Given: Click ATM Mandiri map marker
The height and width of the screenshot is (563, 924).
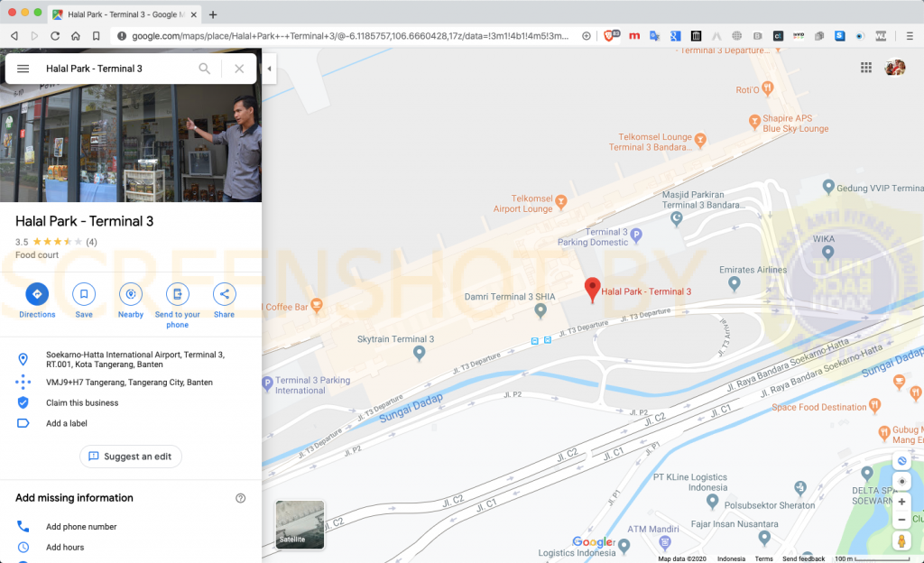Looking at the screenshot, I should [x=665, y=541].
